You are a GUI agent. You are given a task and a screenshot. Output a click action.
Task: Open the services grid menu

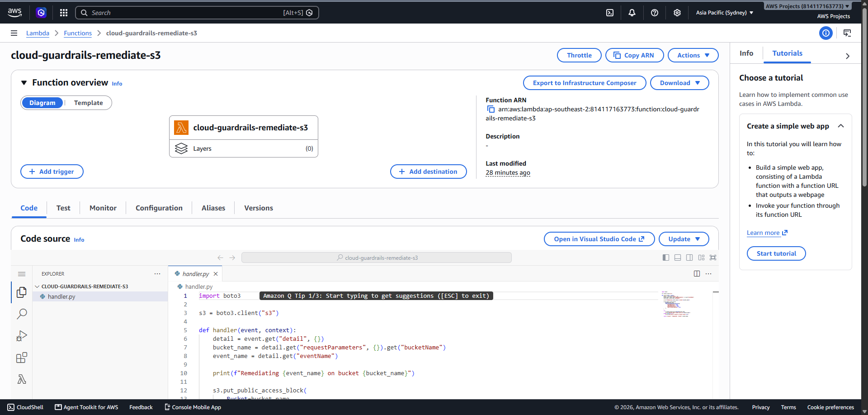point(64,13)
